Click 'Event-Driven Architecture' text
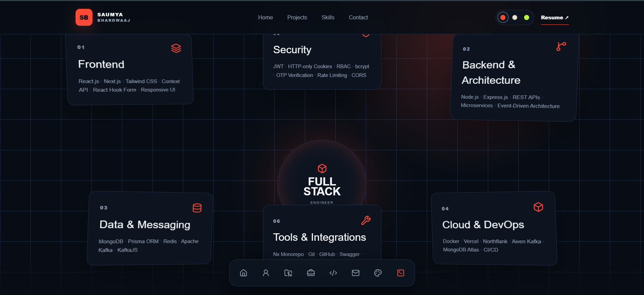 (528, 106)
